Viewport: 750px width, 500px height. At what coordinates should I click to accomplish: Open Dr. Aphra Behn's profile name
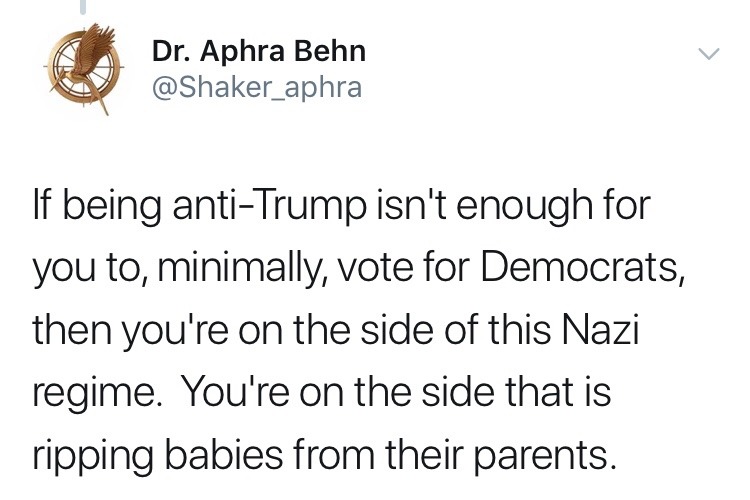click(258, 49)
